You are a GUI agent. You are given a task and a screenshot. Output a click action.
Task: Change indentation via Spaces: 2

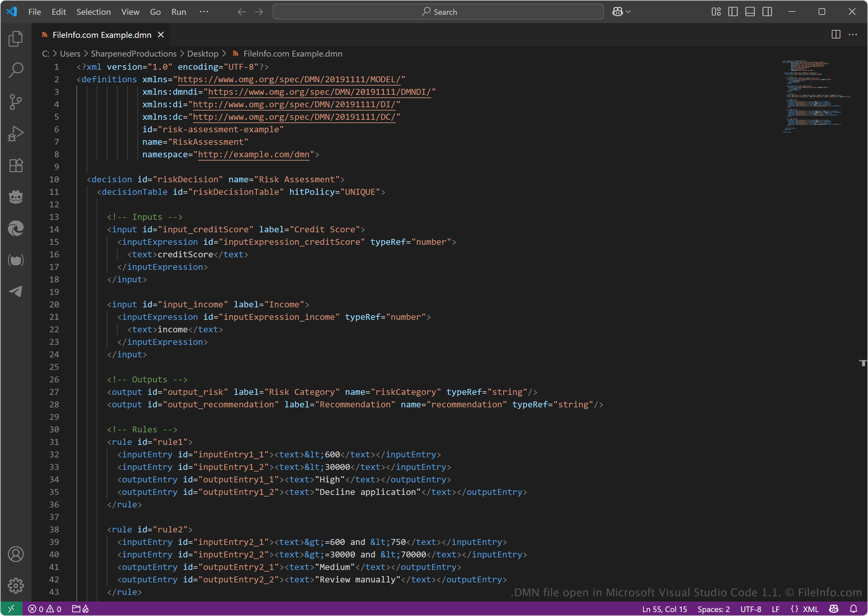(714, 609)
